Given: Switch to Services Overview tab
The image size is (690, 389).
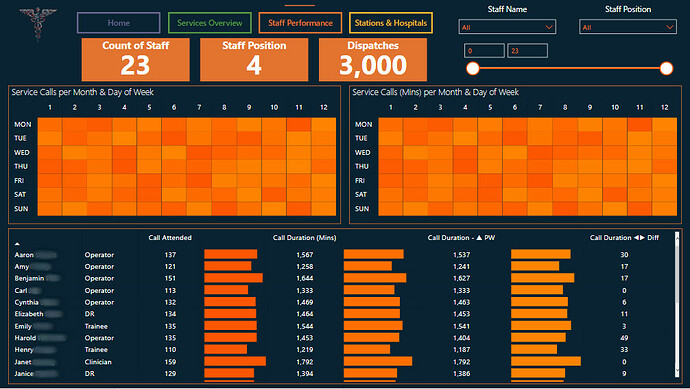Looking at the screenshot, I should pyautogui.click(x=209, y=23).
